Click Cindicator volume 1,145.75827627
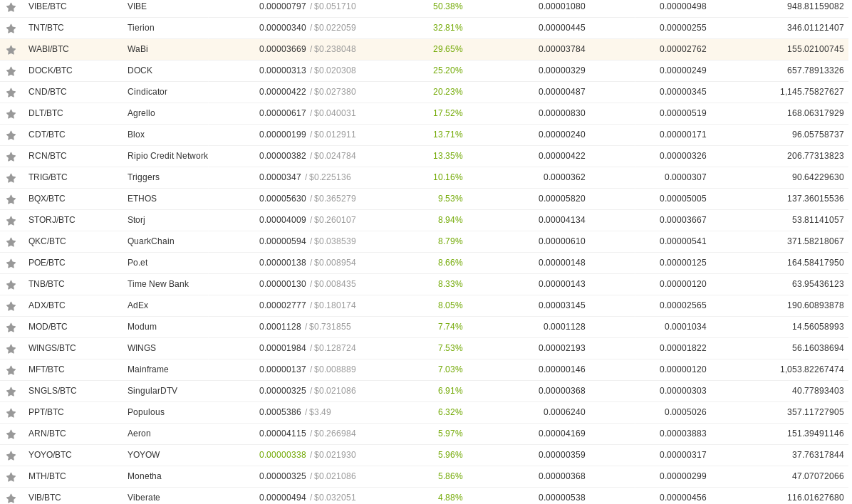Image resolution: width=852 pixels, height=504 pixels. click(x=812, y=92)
